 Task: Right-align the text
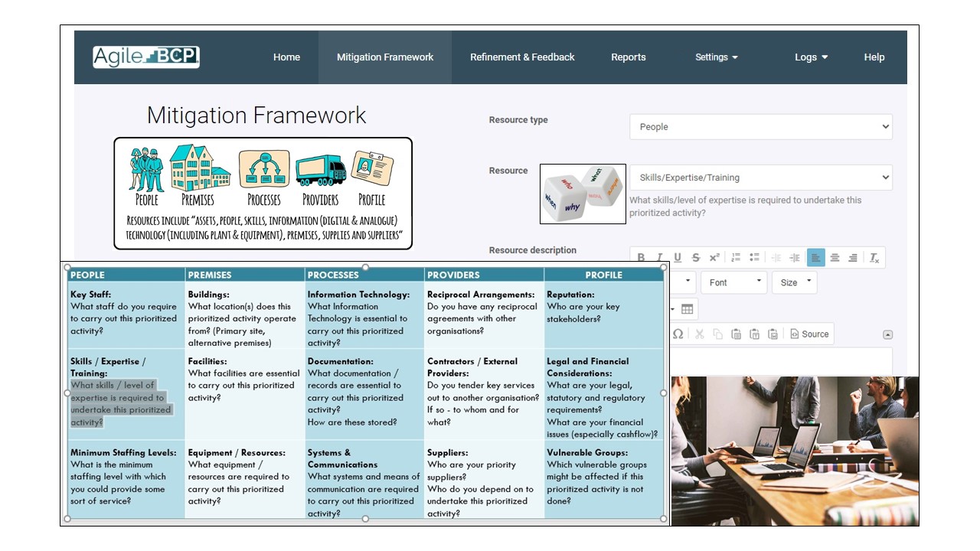[x=853, y=258]
